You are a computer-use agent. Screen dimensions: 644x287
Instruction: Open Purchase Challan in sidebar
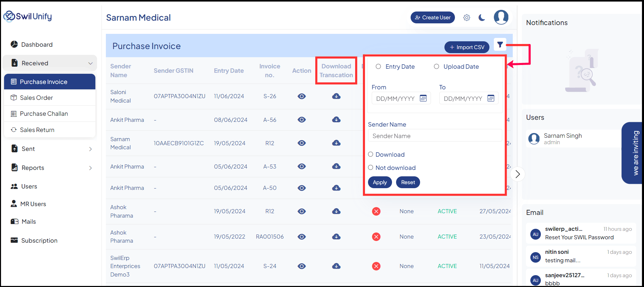50,114
